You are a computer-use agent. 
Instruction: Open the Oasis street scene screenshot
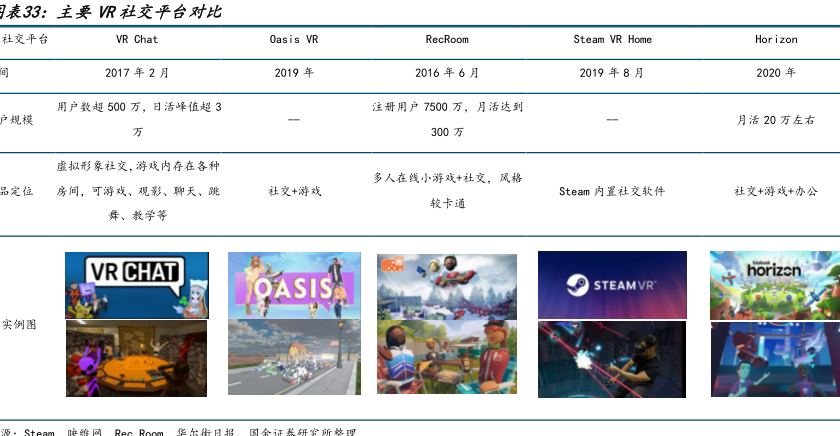(294, 357)
